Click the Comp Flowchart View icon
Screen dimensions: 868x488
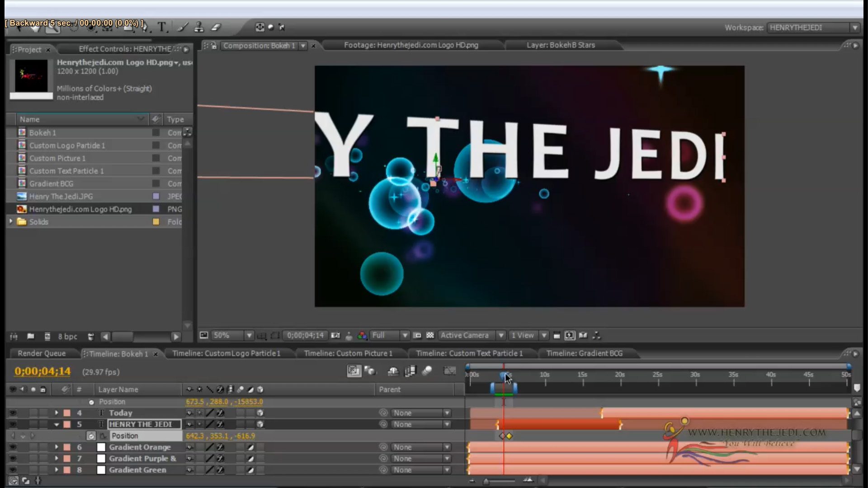(597, 335)
